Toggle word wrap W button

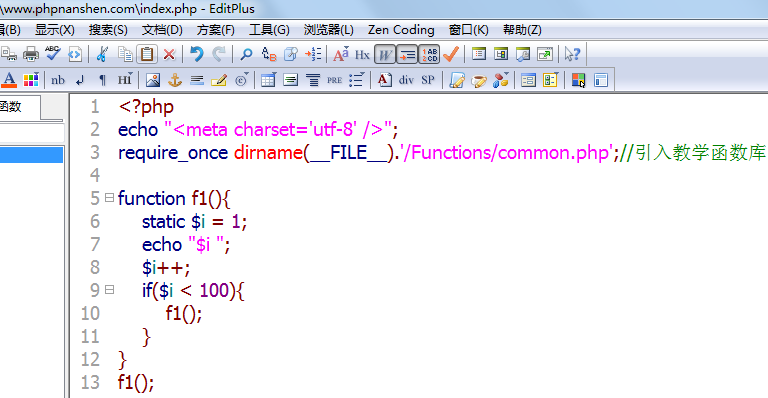coord(384,54)
